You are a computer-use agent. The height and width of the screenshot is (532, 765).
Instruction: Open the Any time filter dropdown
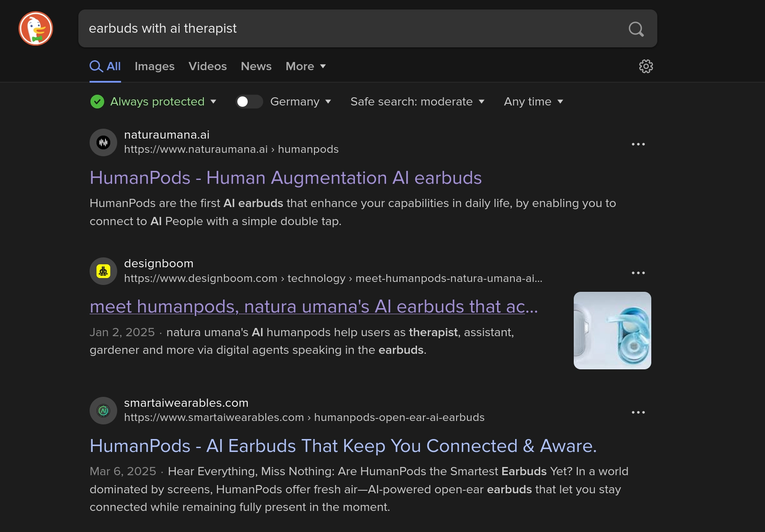pyautogui.click(x=534, y=102)
